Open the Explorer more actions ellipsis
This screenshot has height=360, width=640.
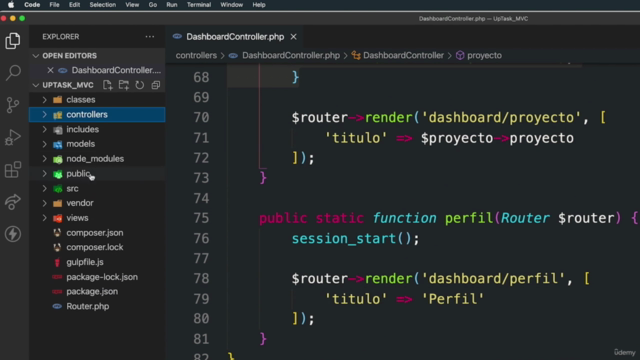pyautogui.click(x=150, y=37)
